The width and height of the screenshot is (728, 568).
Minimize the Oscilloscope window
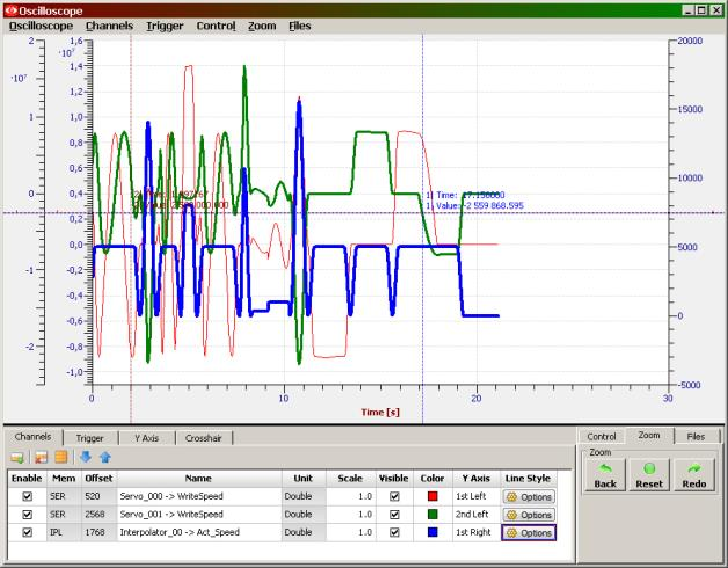coord(688,10)
